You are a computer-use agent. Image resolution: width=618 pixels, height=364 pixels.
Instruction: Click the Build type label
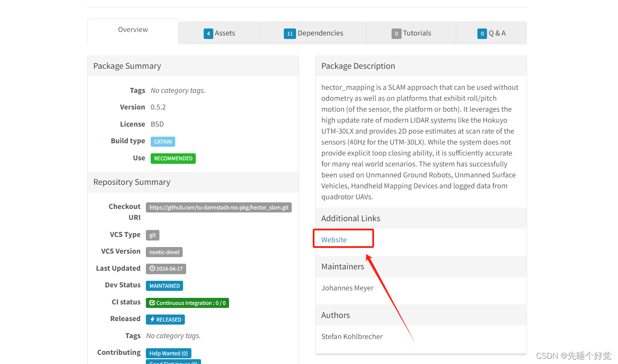(128, 141)
